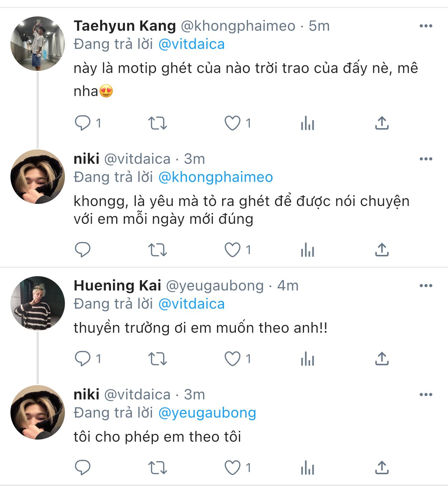This screenshot has height=486, width=448.
Task: Open the @yeugaubong mention link
Action: coord(207,413)
